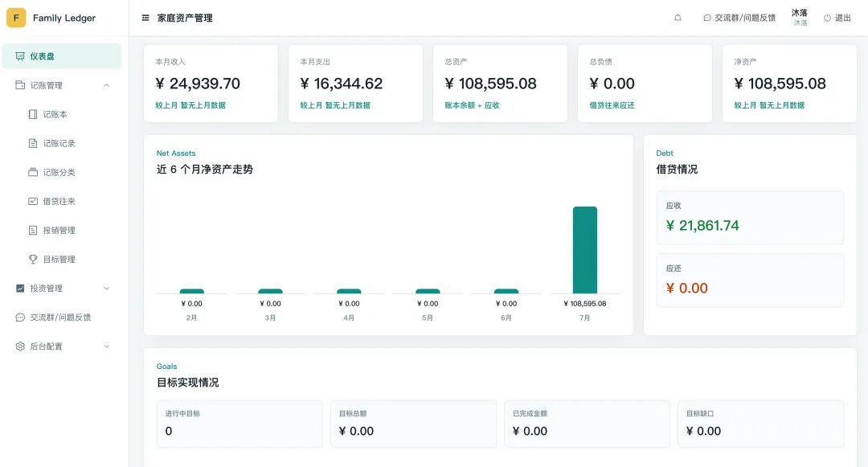The width and height of the screenshot is (868, 467).
Task: Click the 记账管理 folder icon
Action: point(20,85)
